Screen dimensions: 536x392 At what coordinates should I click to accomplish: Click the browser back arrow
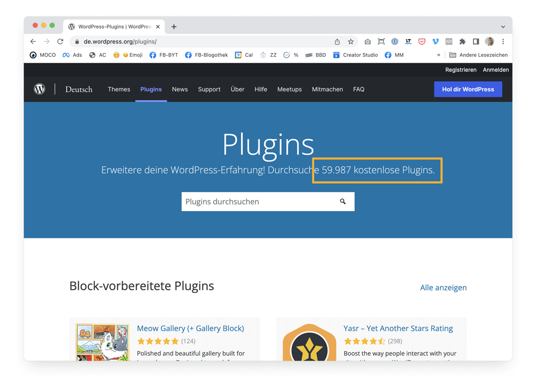click(x=33, y=42)
